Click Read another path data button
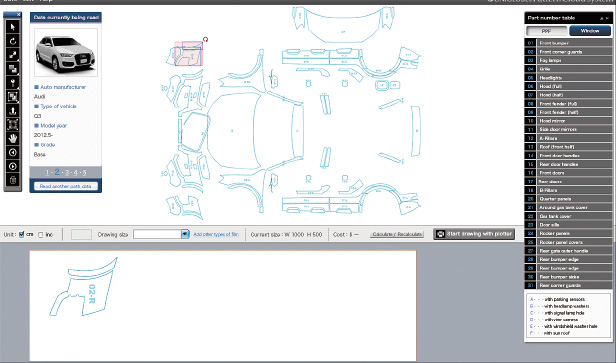 66,186
